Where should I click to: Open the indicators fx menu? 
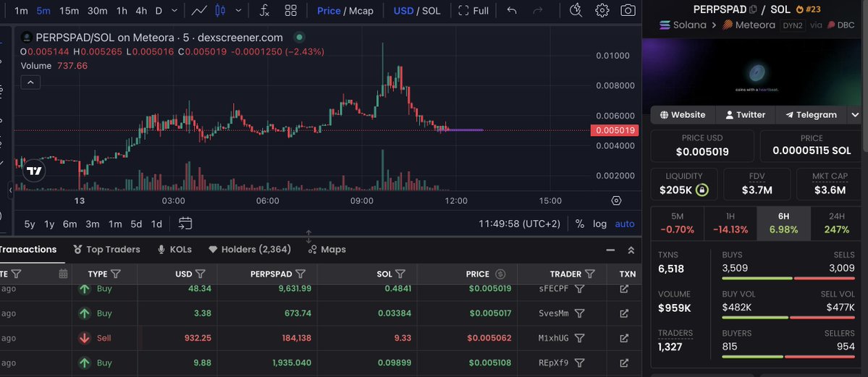265,11
